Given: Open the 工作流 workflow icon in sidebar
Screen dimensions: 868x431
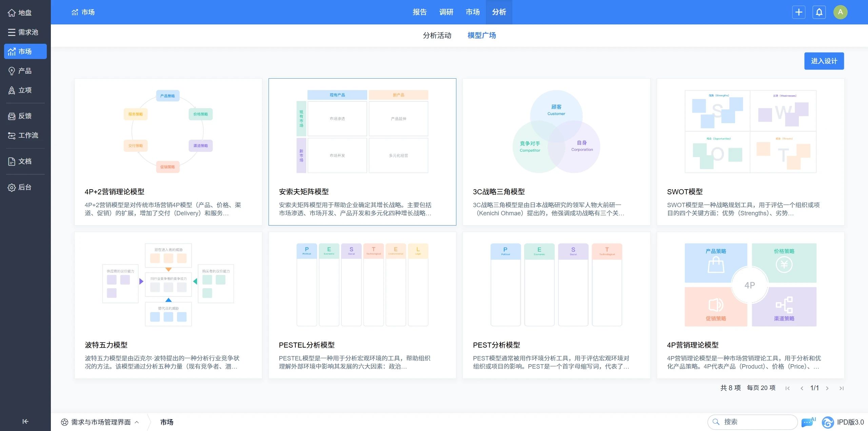Looking at the screenshot, I should 12,135.
